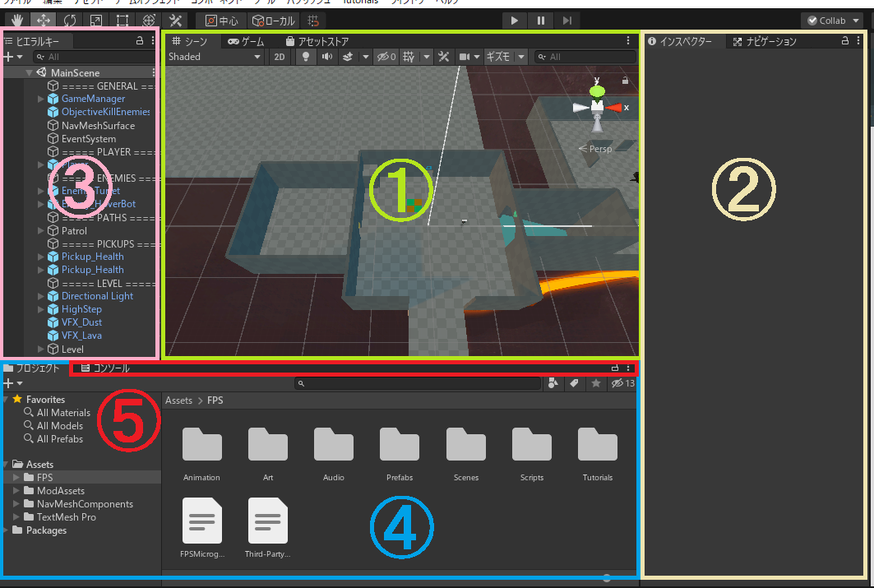Open the コンソール tab
874x588 pixels.
[105, 368]
